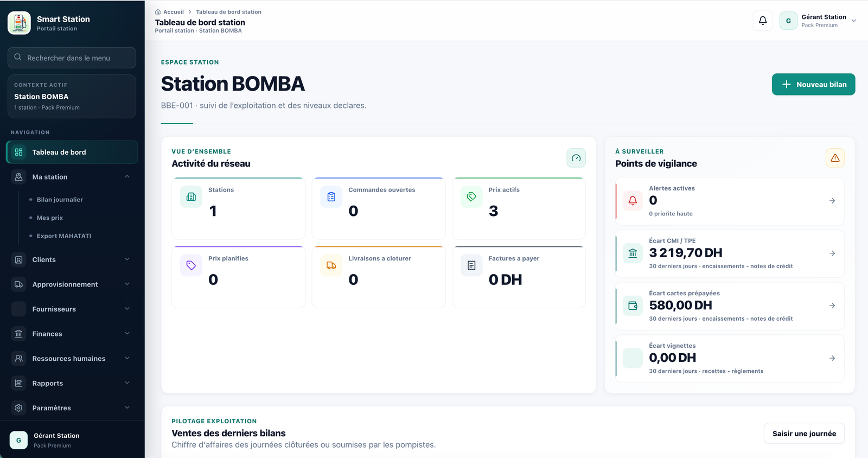Click the Clients sidebar icon
This screenshot has height=458, width=868.
[x=19, y=260]
